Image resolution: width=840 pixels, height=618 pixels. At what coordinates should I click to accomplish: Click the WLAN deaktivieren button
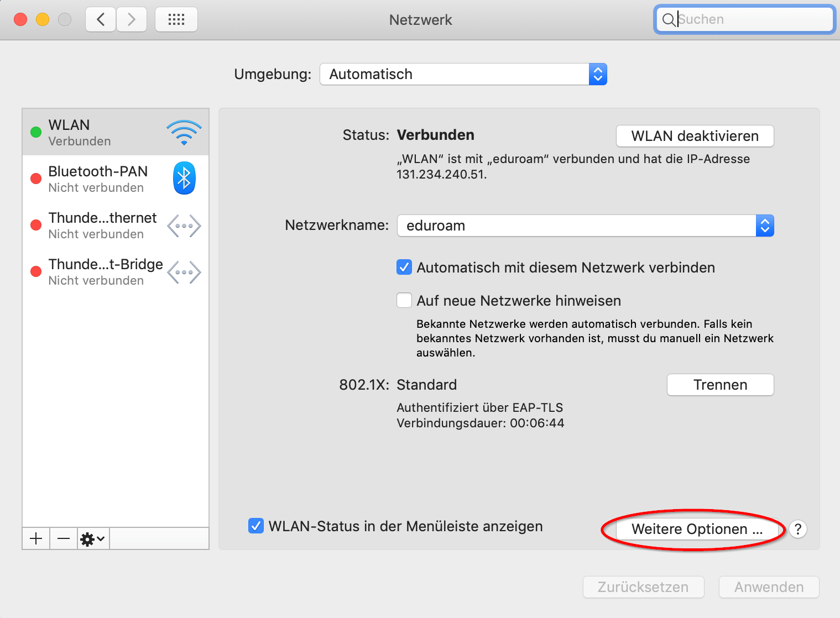pyautogui.click(x=695, y=136)
